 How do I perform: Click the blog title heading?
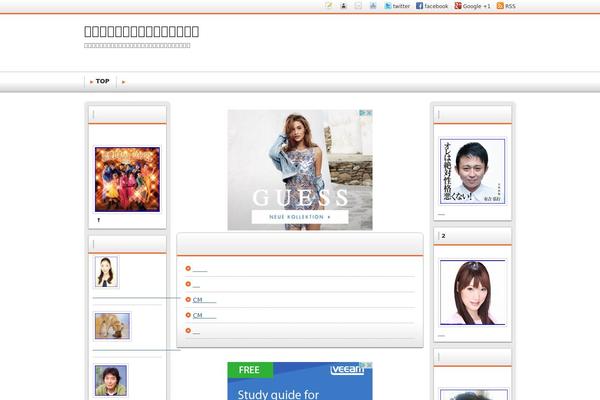click(142, 31)
